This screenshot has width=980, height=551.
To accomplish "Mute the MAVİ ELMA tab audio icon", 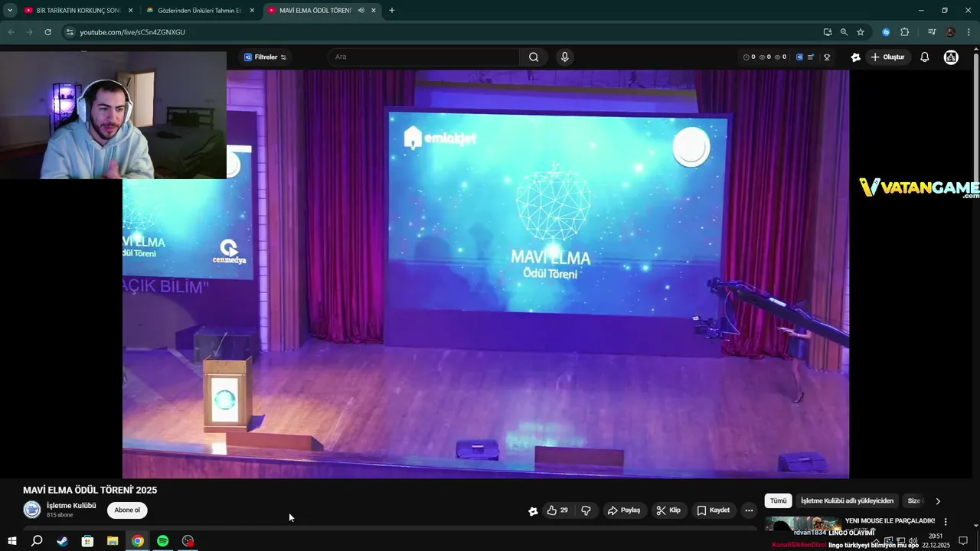I will [x=361, y=11].
